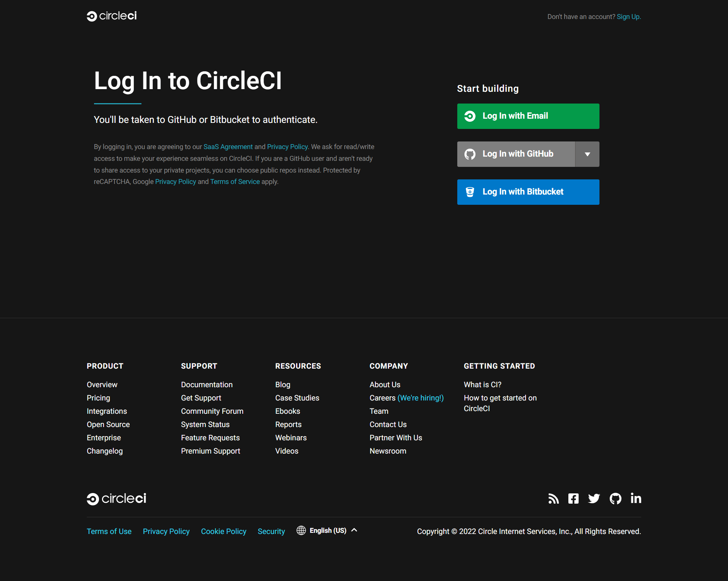Open the Terms of Use page
This screenshot has height=581, width=728.
[x=110, y=531]
